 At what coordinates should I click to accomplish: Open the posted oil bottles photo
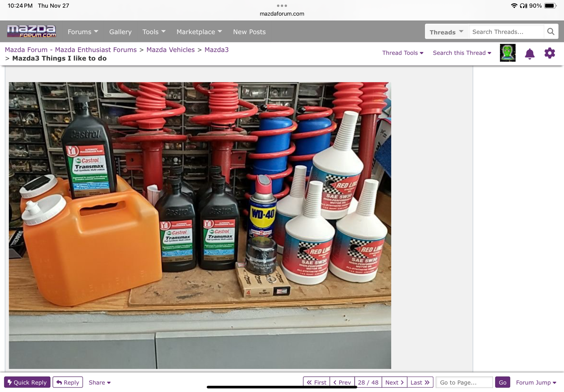click(200, 225)
